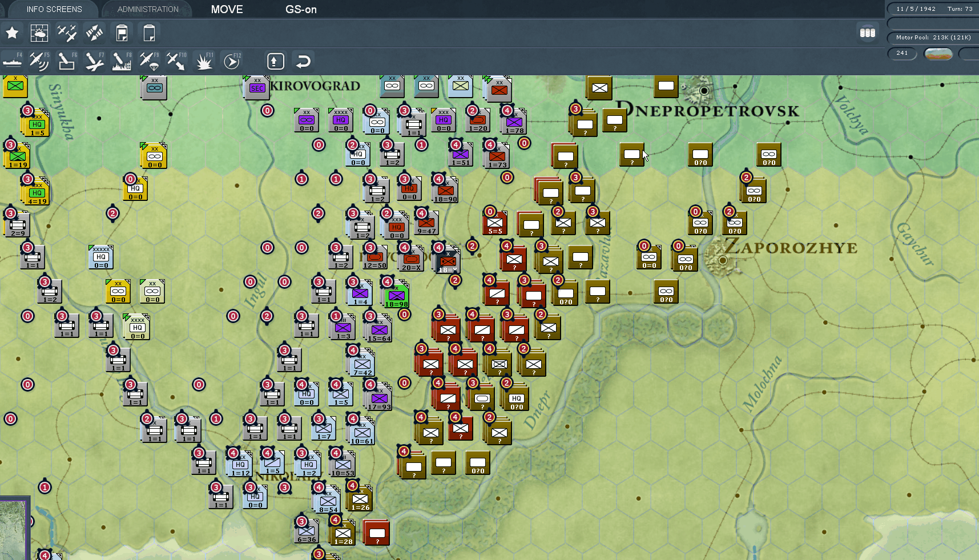This screenshot has width=979, height=560.
Task: Select the red unit marked 9=47
Action: point(426,223)
